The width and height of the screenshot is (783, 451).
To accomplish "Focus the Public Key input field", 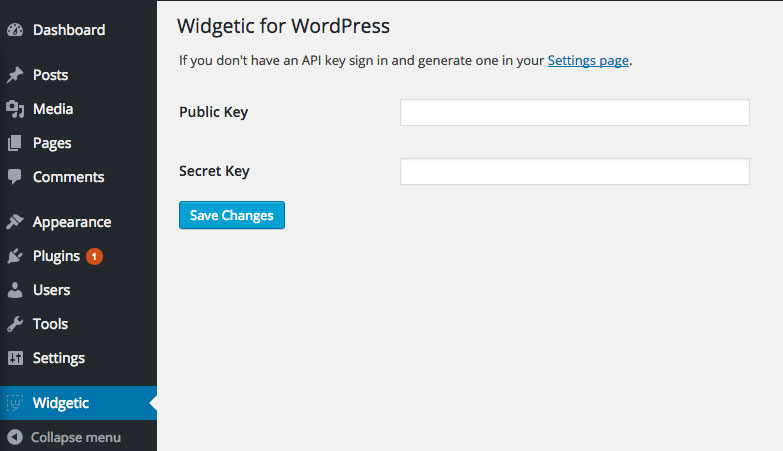I will point(574,112).
